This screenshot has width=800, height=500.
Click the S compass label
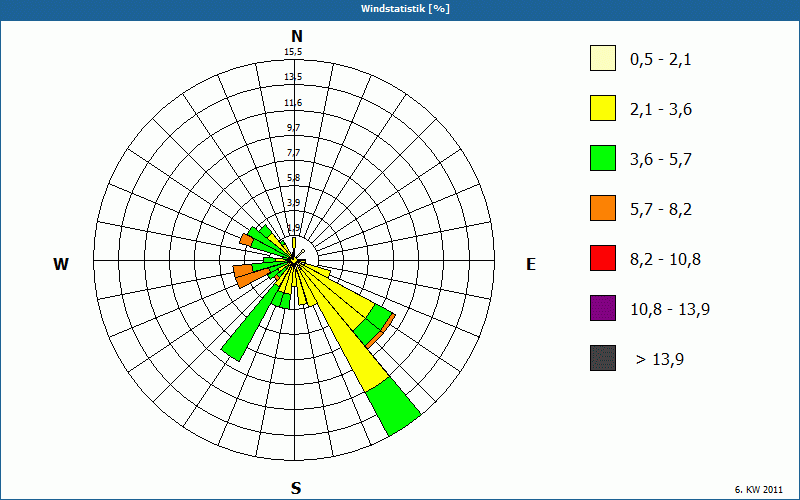pos(296,488)
